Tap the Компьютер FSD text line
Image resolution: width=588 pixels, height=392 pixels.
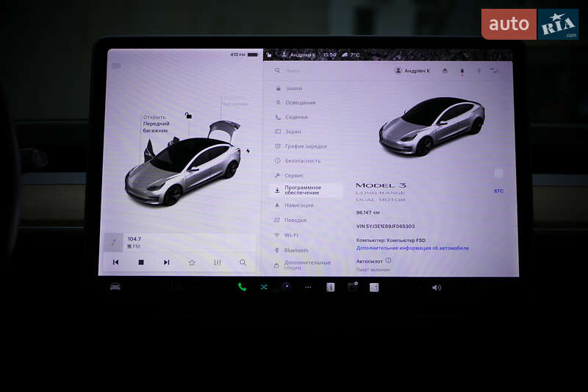pos(391,240)
